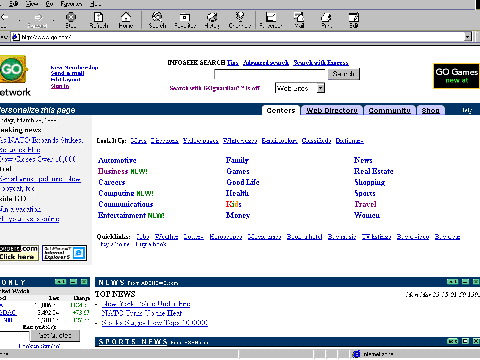The image size is (480, 360).
Task: Close the Money panel with its X
Action: point(84,282)
